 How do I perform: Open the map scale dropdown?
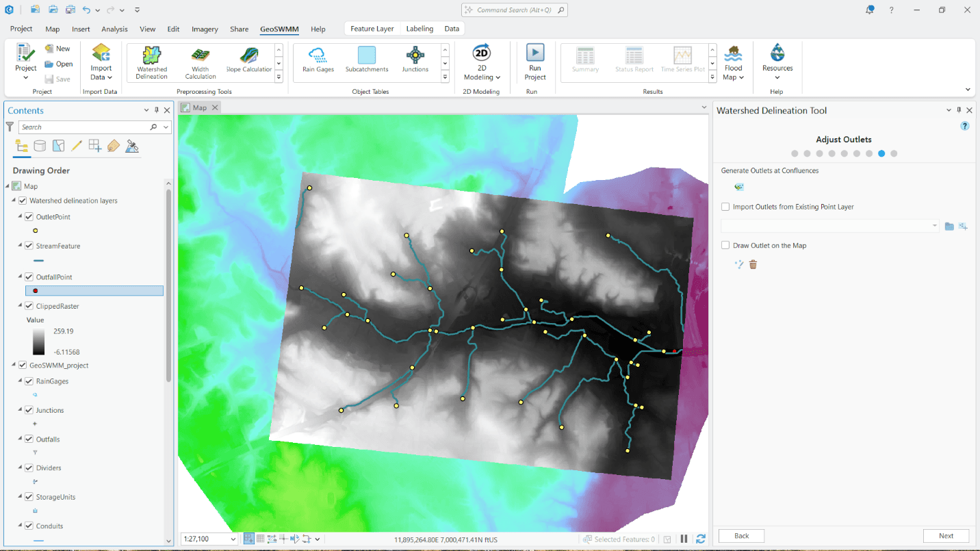click(x=233, y=539)
